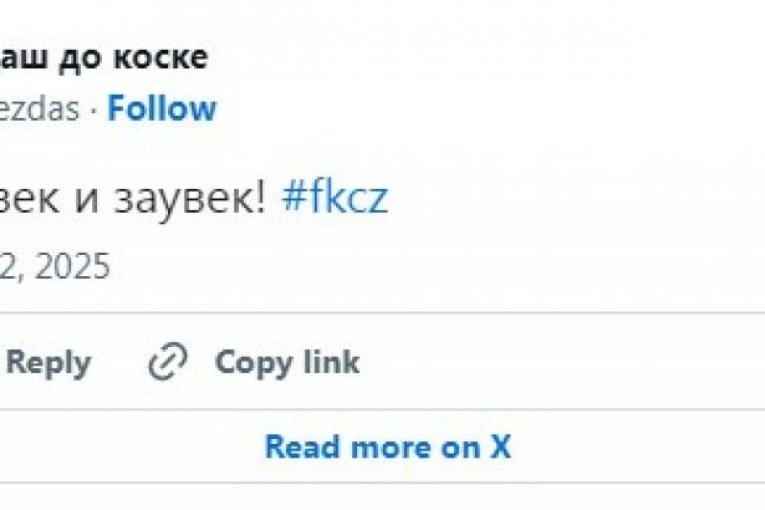
Task: Click the year "2025" in the timestamp
Action: tap(70, 267)
